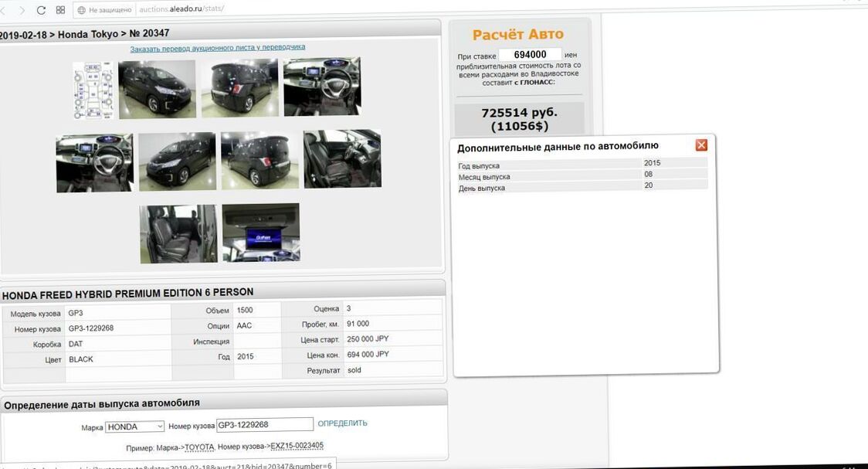Click the chassis number field GP3-1229268
Viewport: 868px width, 469px height.
[x=265, y=425]
